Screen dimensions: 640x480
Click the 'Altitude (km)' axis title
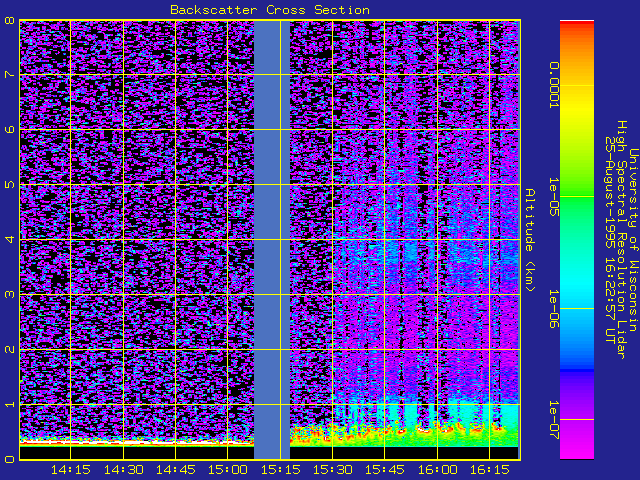click(x=529, y=240)
